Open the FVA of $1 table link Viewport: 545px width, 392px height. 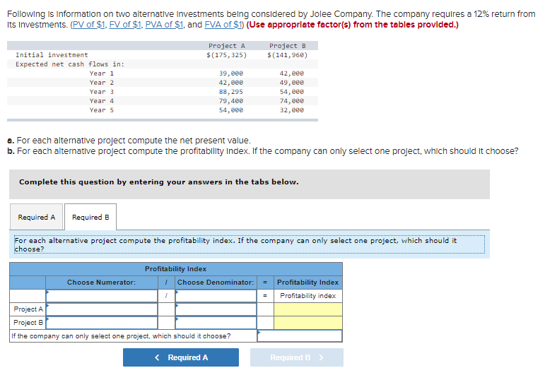point(223,25)
